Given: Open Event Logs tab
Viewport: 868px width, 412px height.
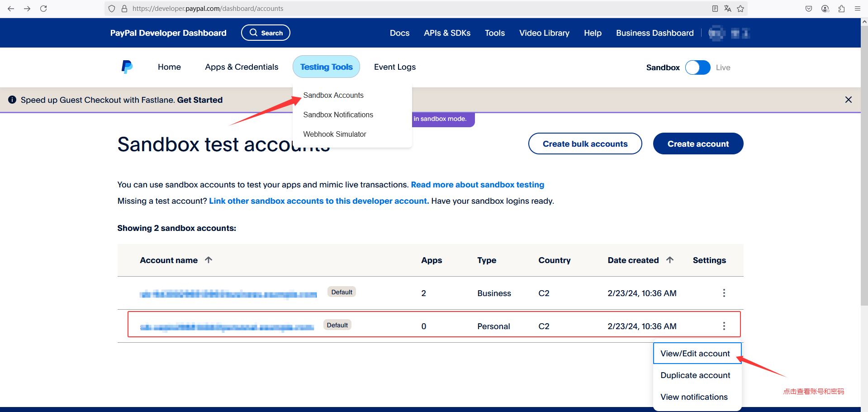Looking at the screenshot, I should tap(394, 67).
